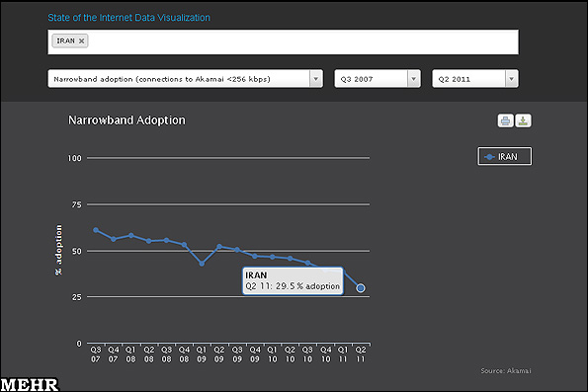The height and width of the screenshot is (392, 588).
Task: Click the '75' y-axis value
Action: 76,204
